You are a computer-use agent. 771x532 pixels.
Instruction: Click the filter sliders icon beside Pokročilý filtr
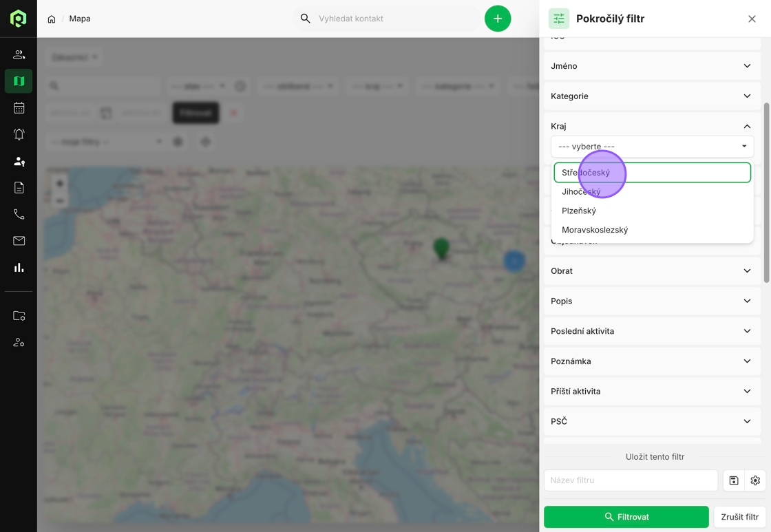click(559, 19)
